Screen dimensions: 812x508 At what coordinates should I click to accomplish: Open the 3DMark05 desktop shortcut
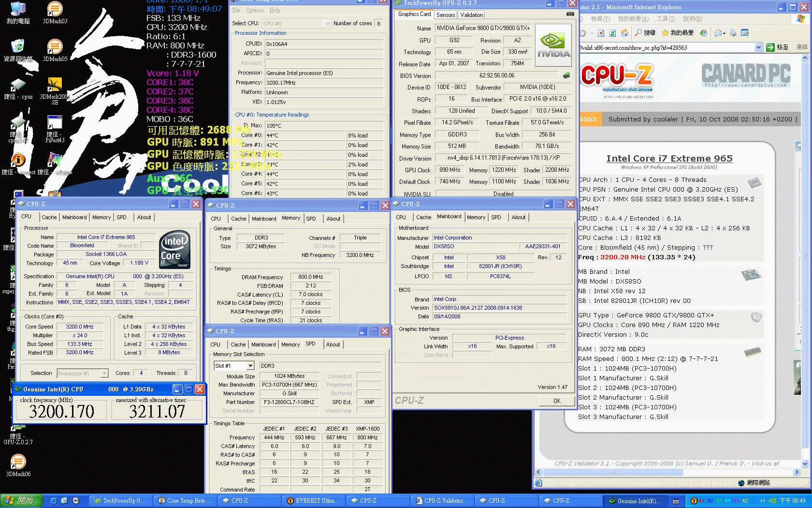[55, 50]
